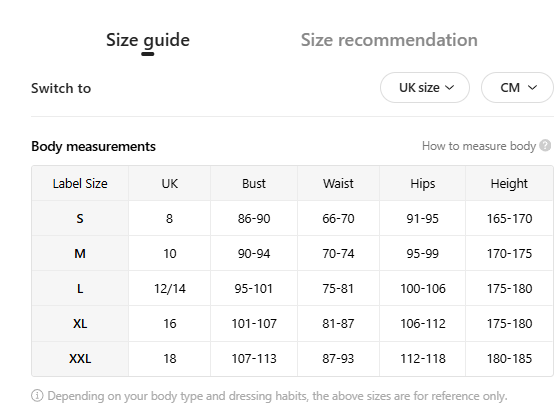Click the Bust column header
The height and width of the screenshot is (415, 554).
(x=254, y=183)
